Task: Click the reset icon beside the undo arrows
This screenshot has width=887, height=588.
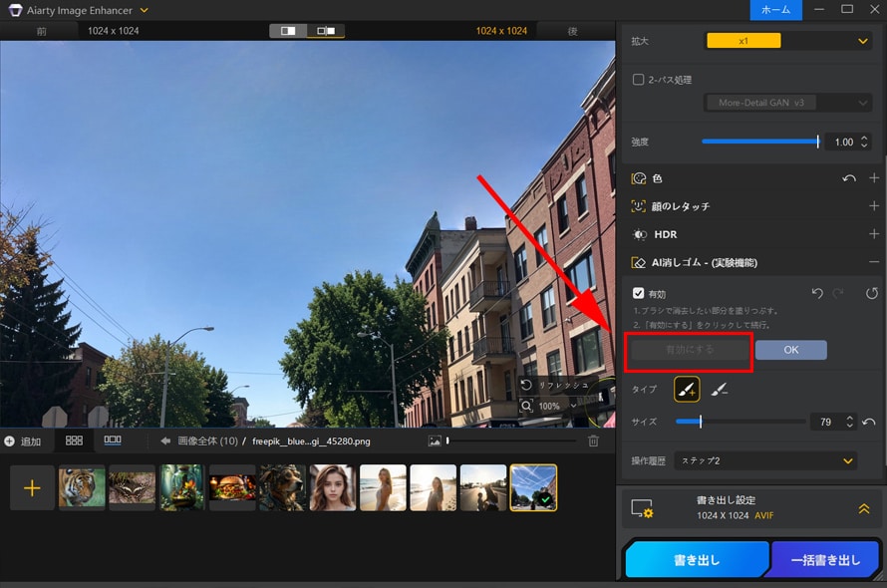Action: pyautogui.click(x=871, y=293)
